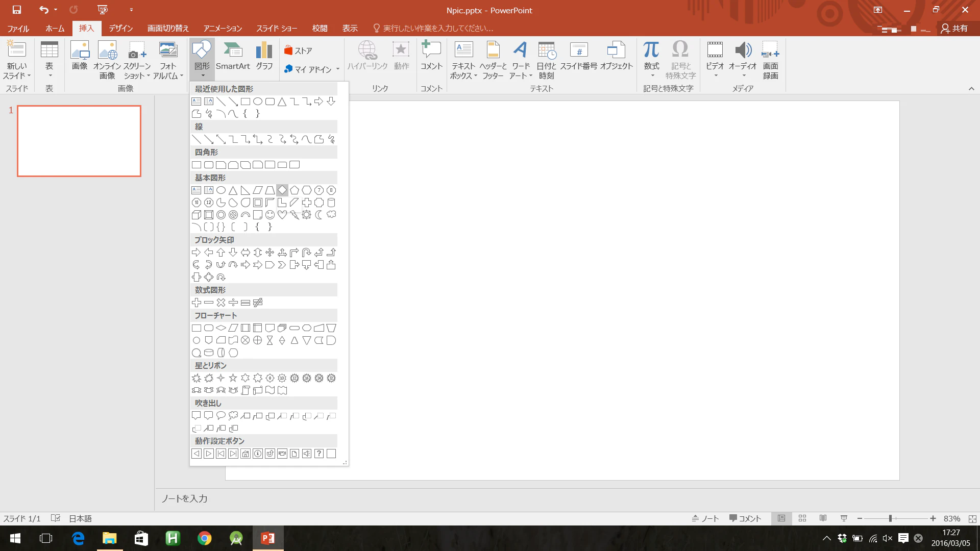This screenshot has height=551, width=980.
Task: Click the zoom slider handle
Action: point(890,518)
